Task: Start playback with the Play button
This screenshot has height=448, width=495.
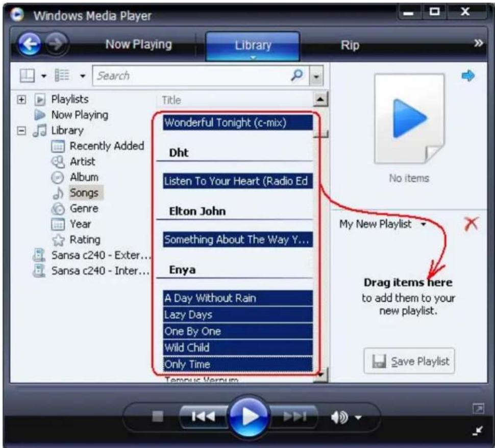Action: point(249,417)
